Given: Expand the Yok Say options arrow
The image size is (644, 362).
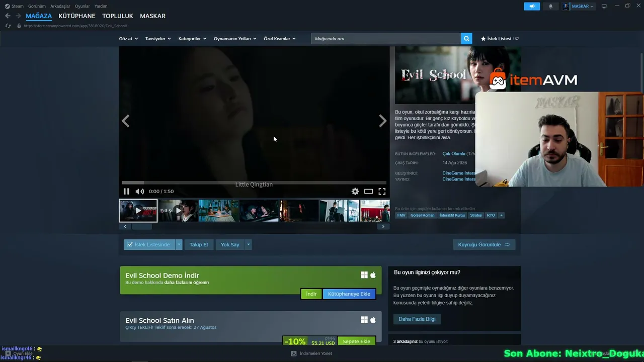Looking at the screenshot, I should tap(248, 245).
